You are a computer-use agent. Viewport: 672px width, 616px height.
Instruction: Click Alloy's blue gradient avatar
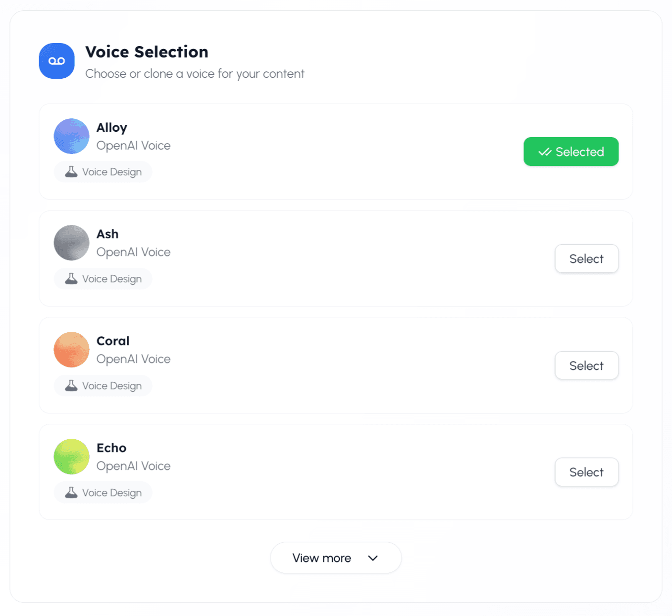(71, 136)
